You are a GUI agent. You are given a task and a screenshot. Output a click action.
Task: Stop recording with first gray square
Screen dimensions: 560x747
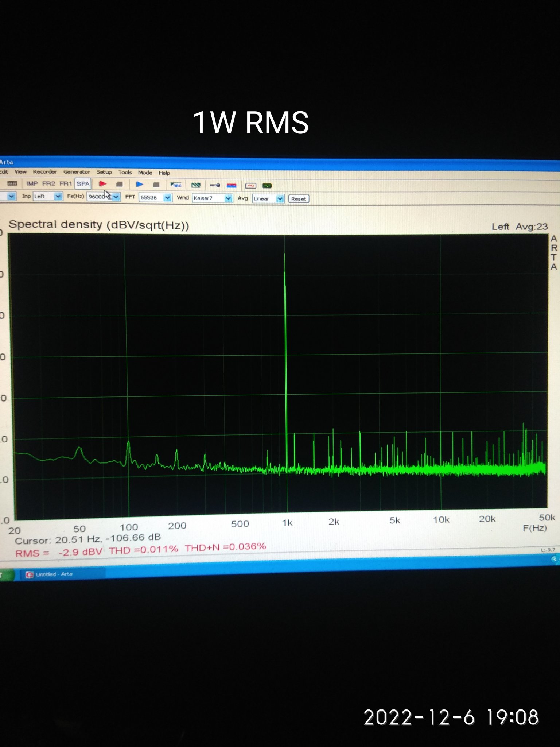(119, 184)
